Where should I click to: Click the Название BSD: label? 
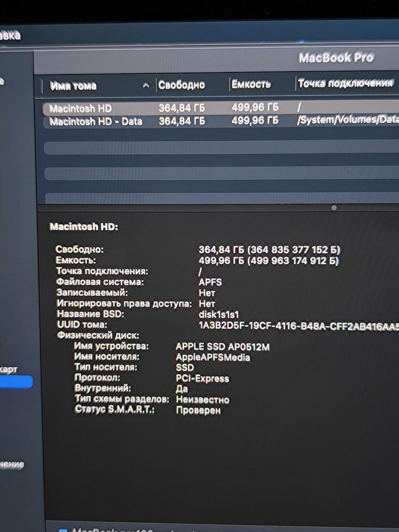click(x=91, y=314)
